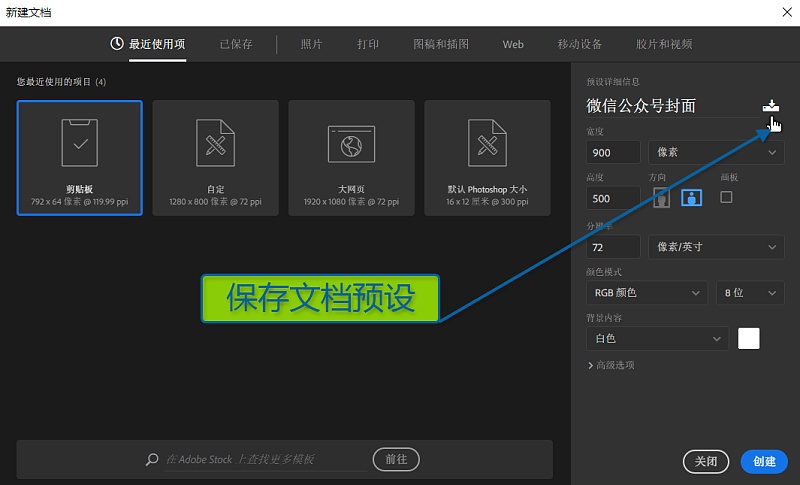This screenshot has width=800, height=485.
Task: Select the 最近使用项 tab
Action: (157, 44)
